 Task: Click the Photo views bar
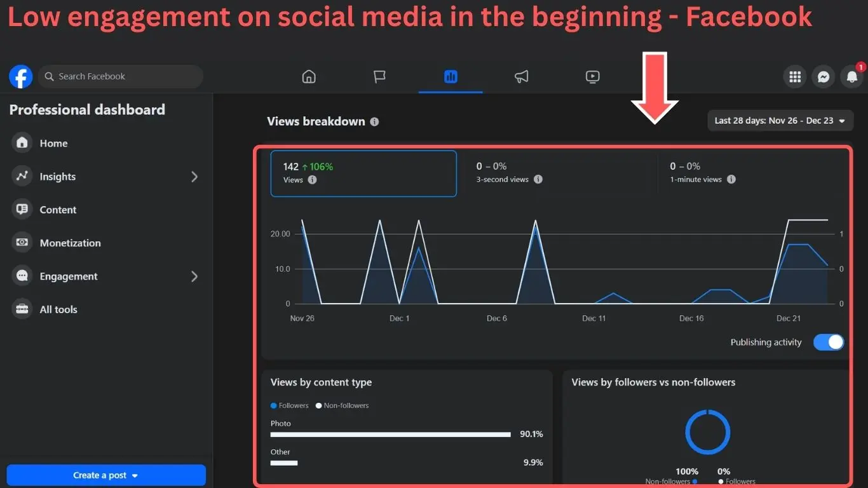[390, 435]
